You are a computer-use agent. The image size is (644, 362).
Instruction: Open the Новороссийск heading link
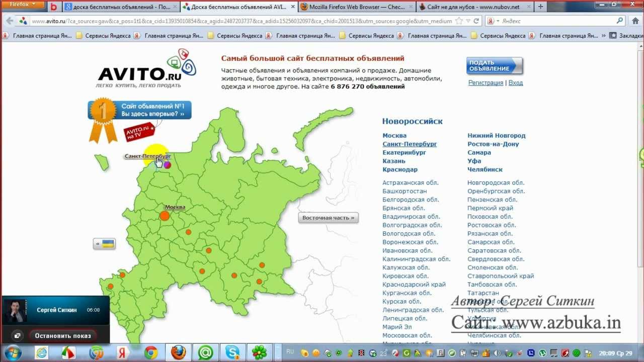click(x=412, y=121)
